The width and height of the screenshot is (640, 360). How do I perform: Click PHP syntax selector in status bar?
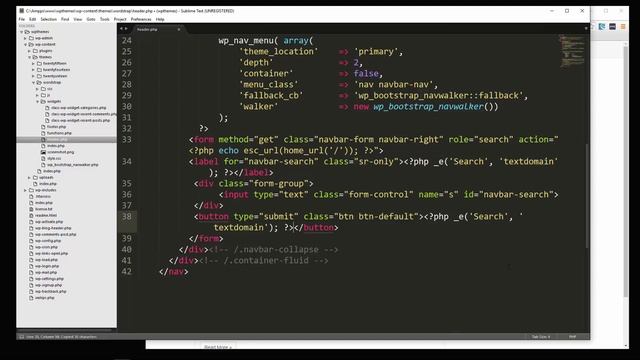572,337
